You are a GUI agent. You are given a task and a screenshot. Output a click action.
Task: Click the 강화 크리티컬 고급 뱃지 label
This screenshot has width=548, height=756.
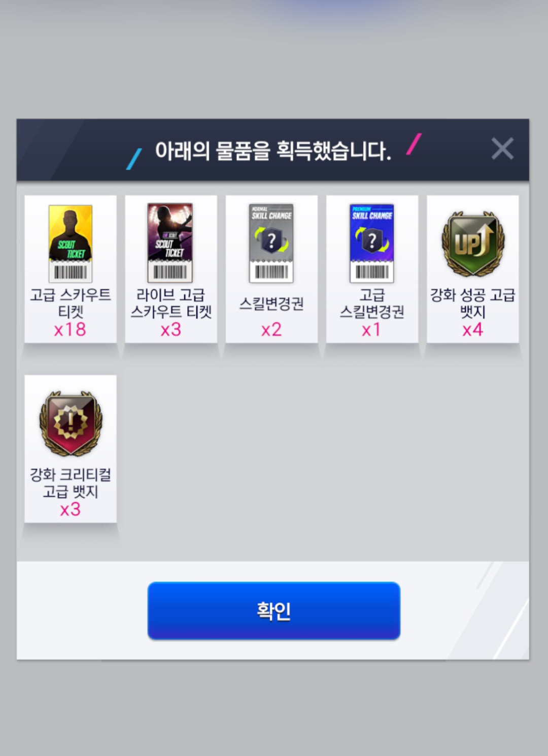coord(71,483)
